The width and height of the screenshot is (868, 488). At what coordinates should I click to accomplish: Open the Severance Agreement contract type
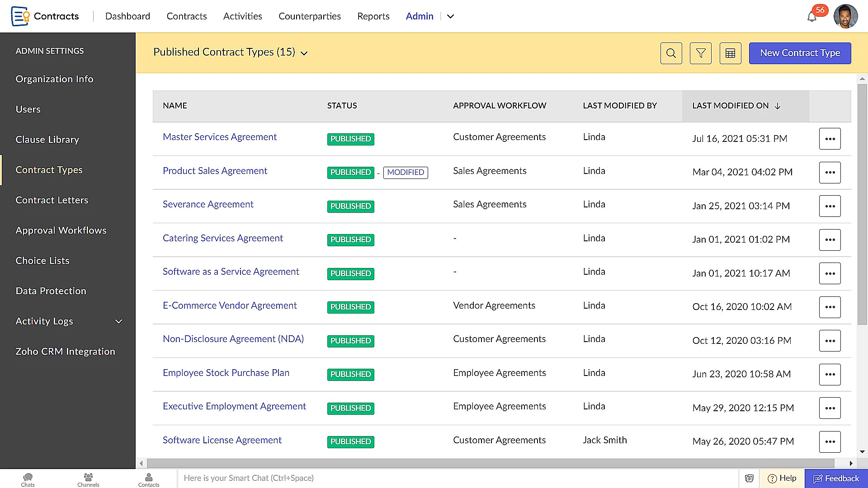[x=208, y=204]
